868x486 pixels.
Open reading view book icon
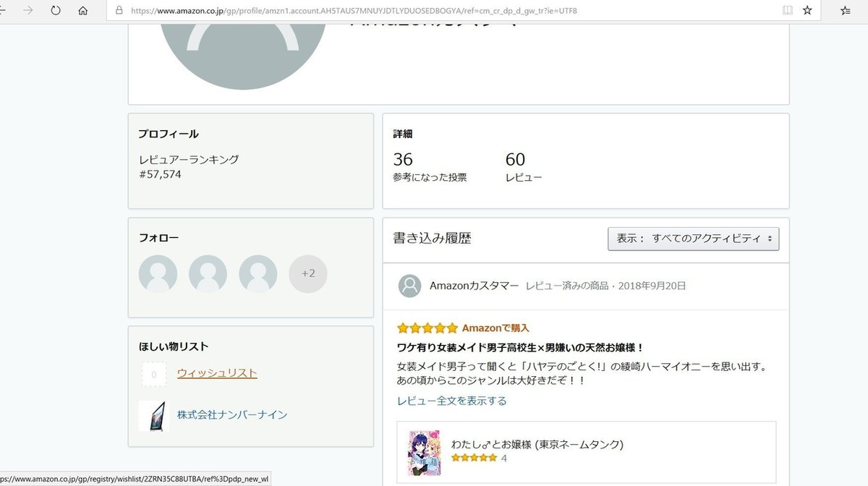tap(787, 10)
